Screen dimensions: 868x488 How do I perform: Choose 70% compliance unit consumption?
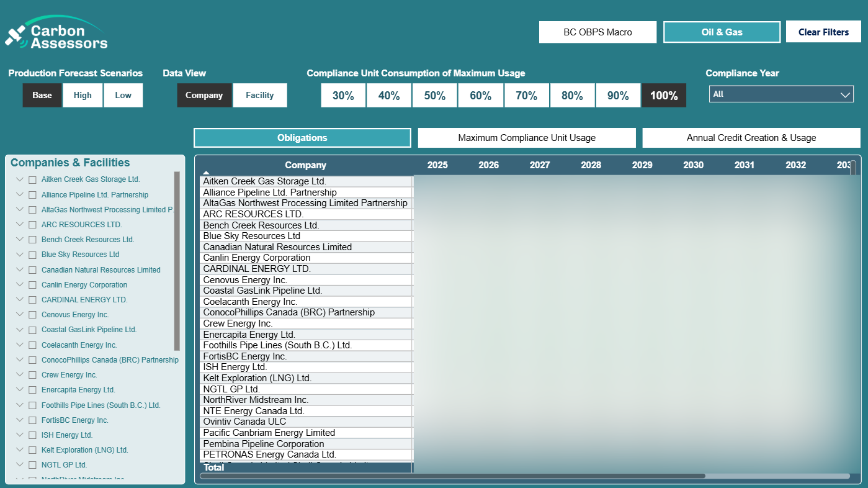[526, 96]
